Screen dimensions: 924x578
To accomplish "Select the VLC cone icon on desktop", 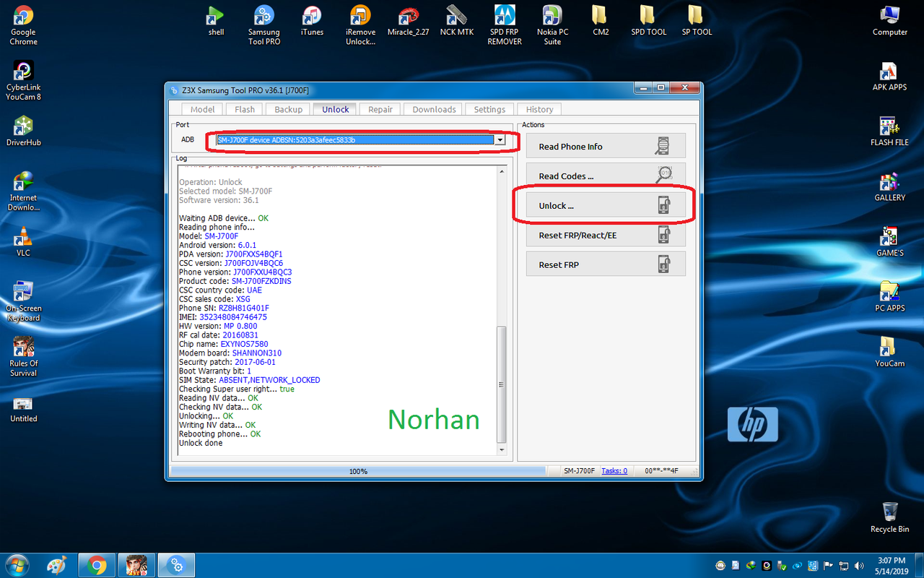I will pyautogui.click(x=23, y=241).
